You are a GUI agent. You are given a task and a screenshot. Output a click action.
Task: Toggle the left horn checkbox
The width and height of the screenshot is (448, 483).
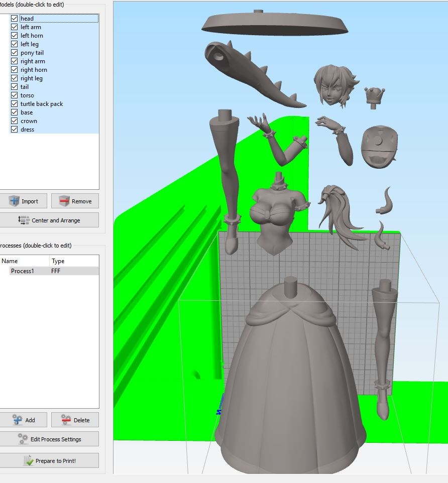(x=14, y=36)
